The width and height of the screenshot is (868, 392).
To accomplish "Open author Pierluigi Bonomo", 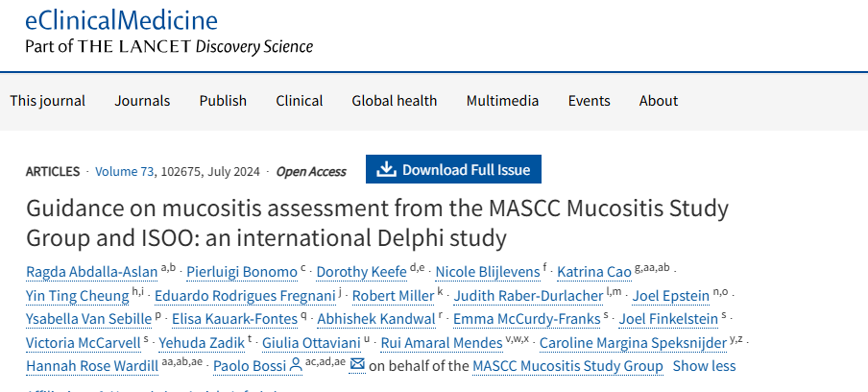I will tap(242, 272).
